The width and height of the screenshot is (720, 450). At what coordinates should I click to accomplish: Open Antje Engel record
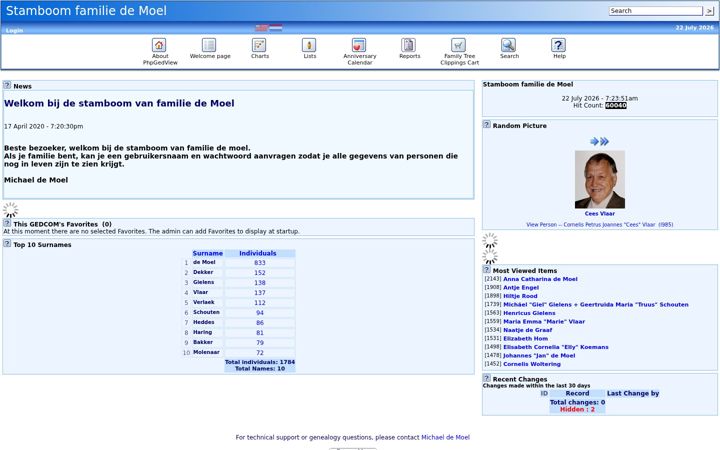tap(521, 287)
